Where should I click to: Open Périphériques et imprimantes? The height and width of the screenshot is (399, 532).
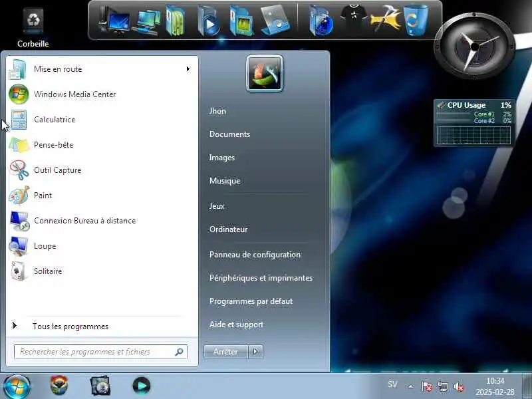[x=261, y=278]
